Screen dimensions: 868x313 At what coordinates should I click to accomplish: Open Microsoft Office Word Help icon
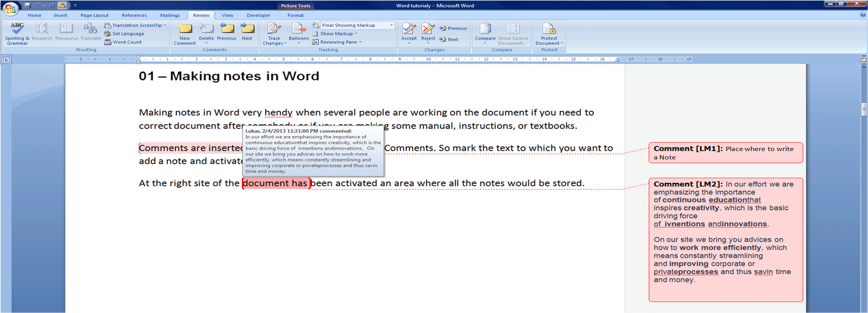(x=863, y=15)
